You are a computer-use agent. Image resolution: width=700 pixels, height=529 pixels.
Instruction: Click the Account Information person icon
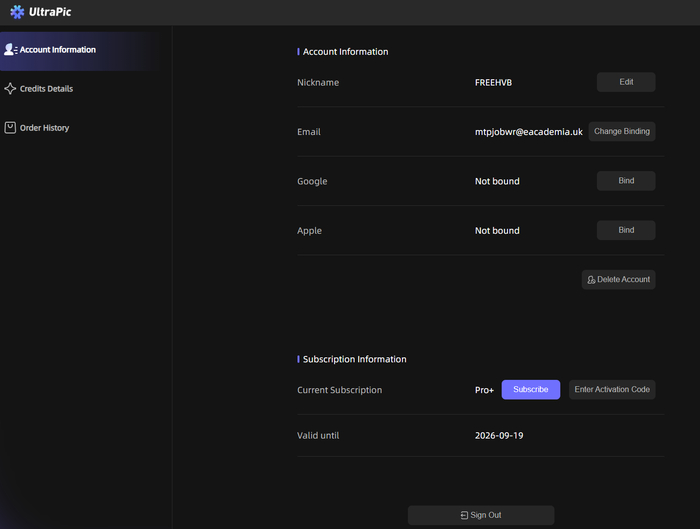10,50
